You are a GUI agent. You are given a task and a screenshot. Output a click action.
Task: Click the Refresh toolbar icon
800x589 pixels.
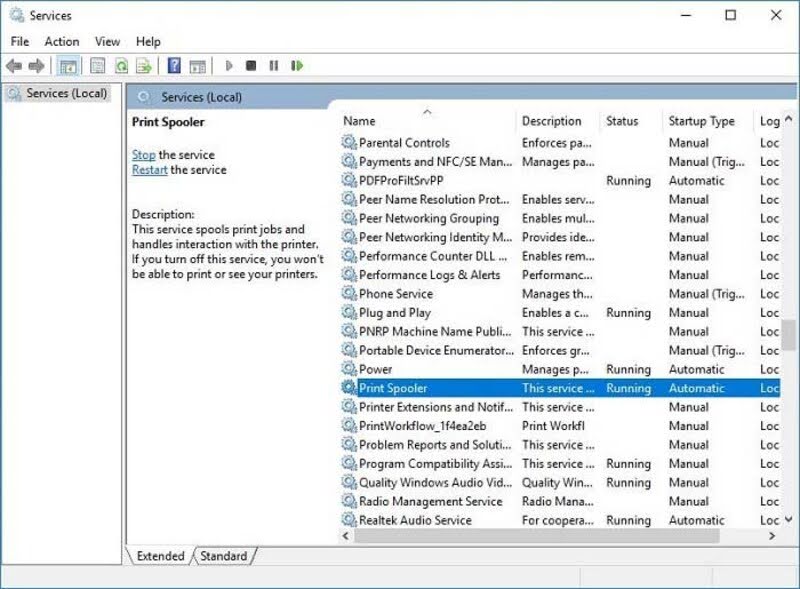[121, 66]
